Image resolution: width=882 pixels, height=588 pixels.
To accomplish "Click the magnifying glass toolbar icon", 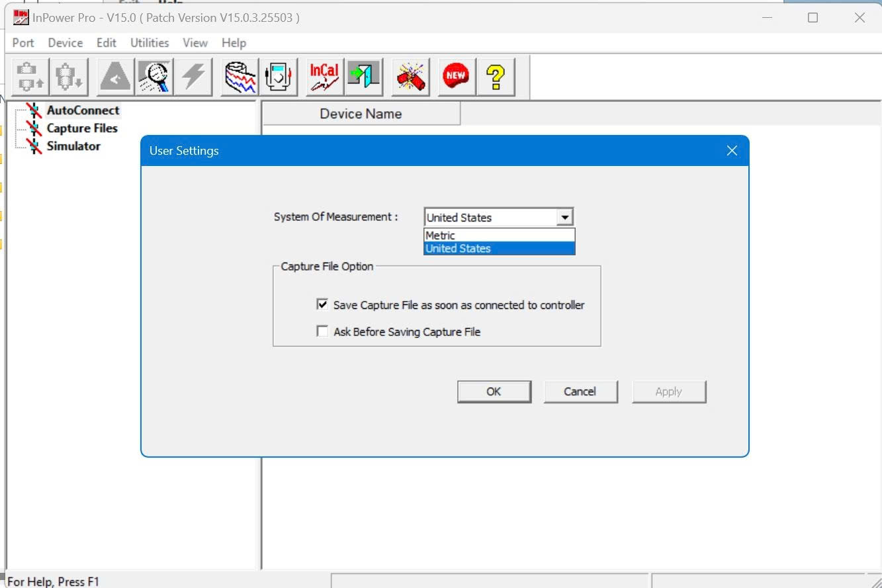I will (x=155, y=77).
